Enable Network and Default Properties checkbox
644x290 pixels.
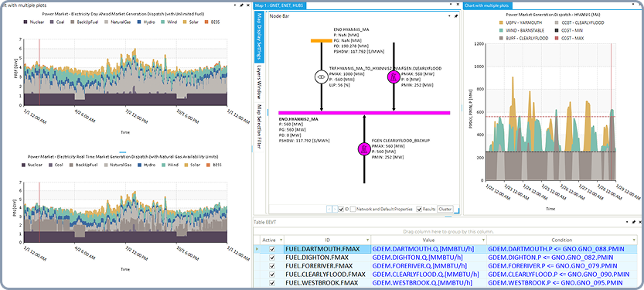353,209
